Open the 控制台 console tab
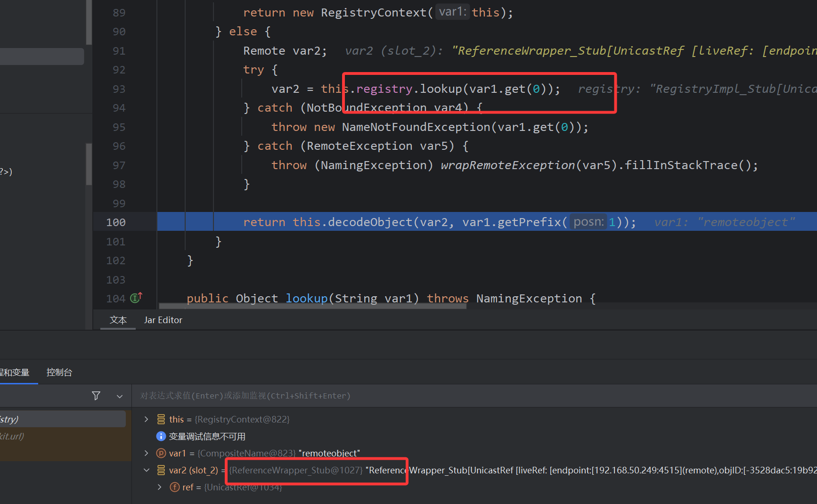The width and height of the screenshot is (817, 504). click(x=59, y=372)
